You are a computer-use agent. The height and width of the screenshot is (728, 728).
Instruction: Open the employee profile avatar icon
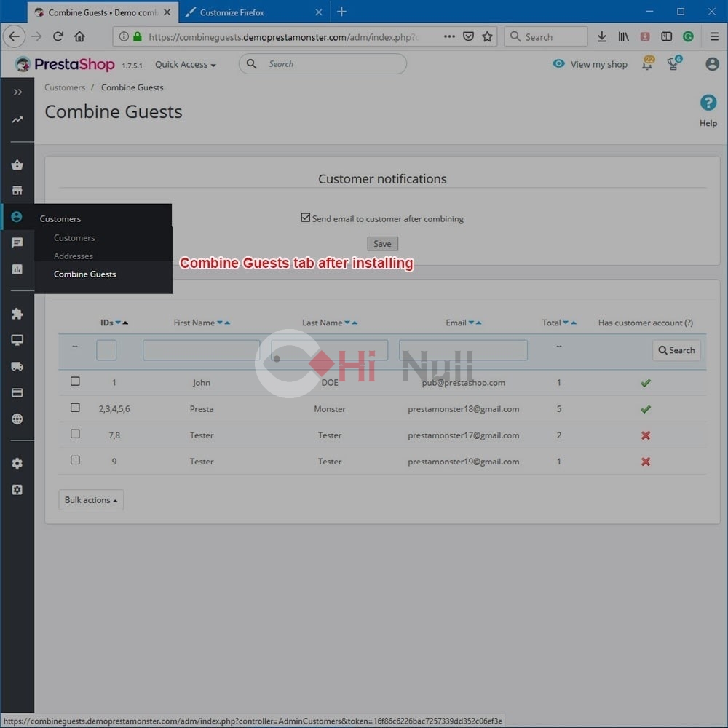click(x=712, y=63)
